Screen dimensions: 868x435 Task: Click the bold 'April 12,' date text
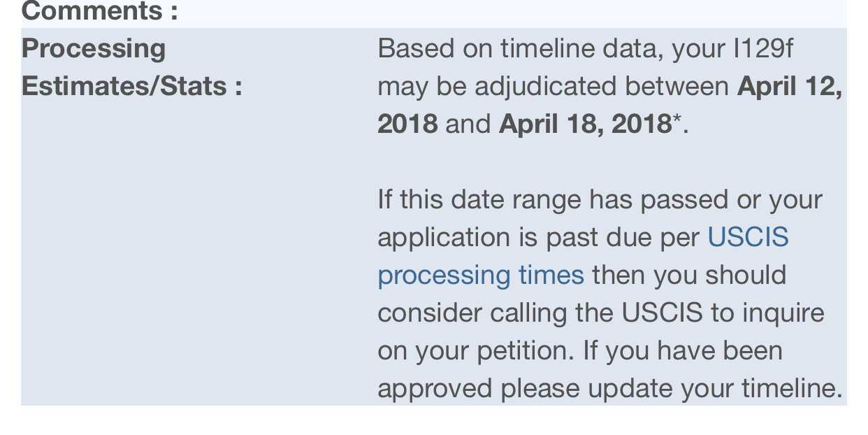point(790,87)
